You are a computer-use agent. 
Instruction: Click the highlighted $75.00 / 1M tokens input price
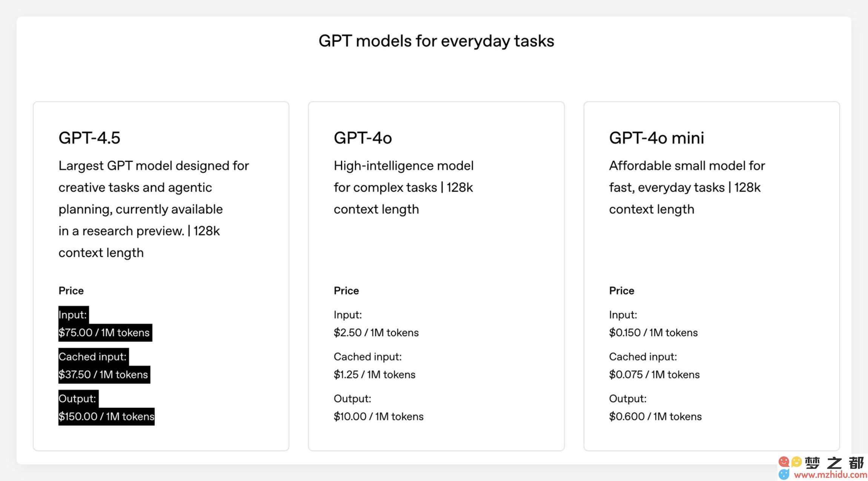pos(105,332)
